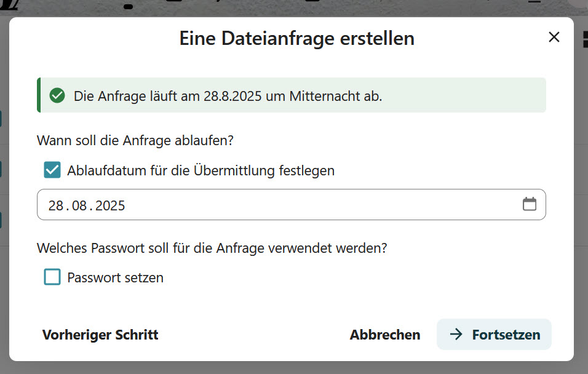The width and height of the screenshot is (588, 374).
Task: Open the calendar date picker icon
Action: coord(529,204)
